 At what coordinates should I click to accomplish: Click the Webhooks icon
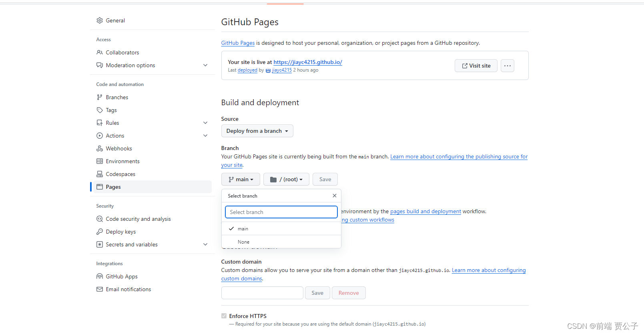pyautogui.click(x=100, y=148)
